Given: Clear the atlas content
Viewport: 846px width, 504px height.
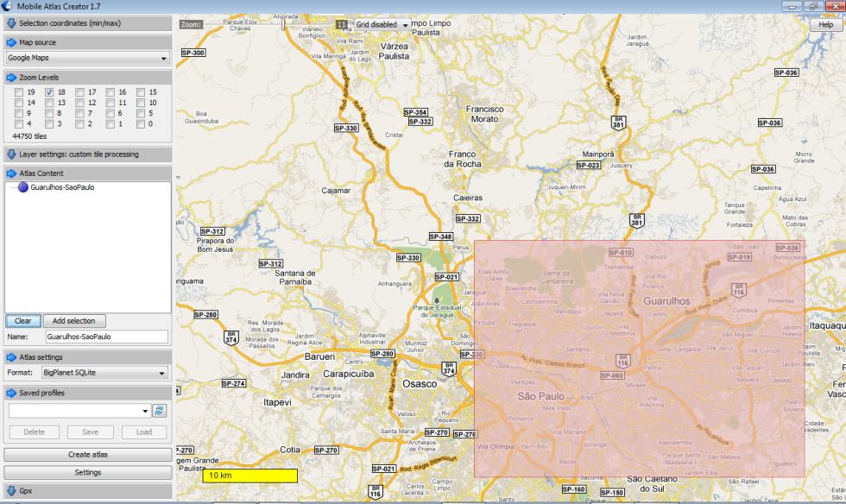Looking at the screenshot, I should pos(23,321).
